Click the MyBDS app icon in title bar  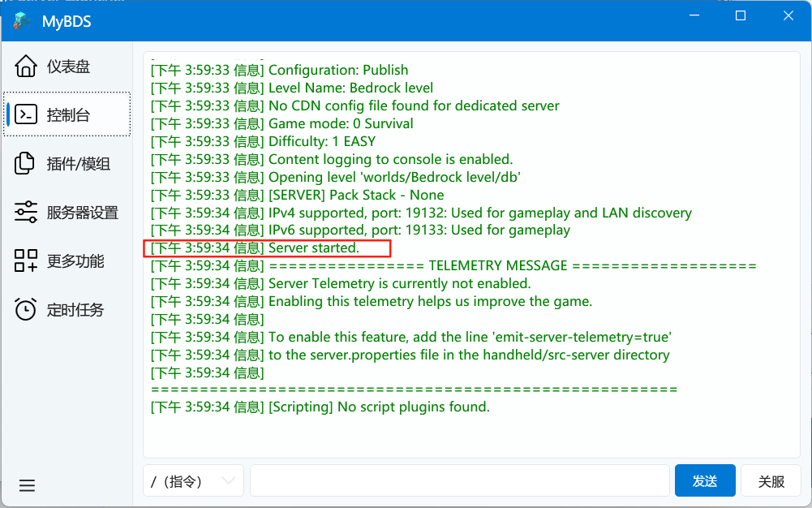click(x=22, y=21)
